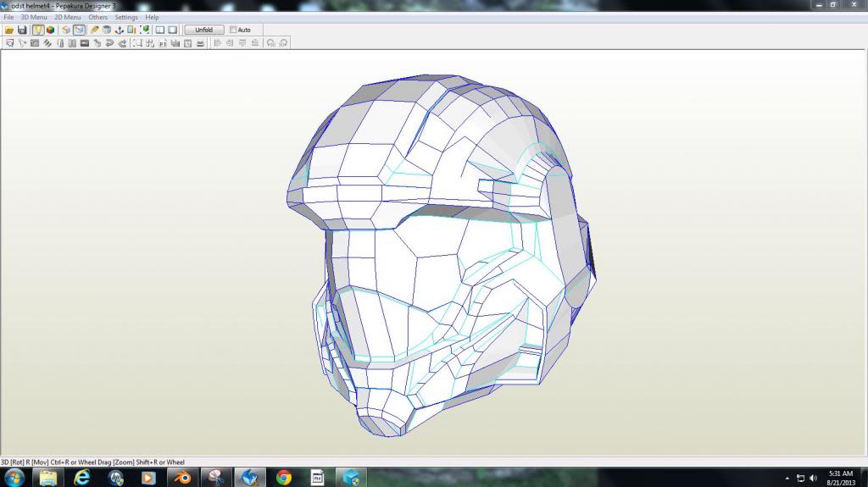The image size is (868, 487).
Task: Switch to Blender from the taskbar
Action: (182, 478)
